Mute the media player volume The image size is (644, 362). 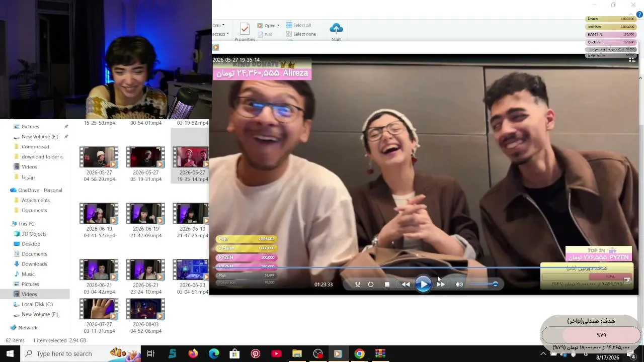(459, 285)
